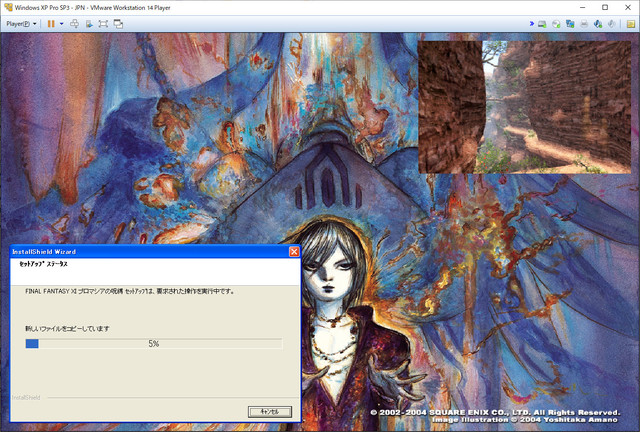Cancel the InstallShield setup
This screenshot has width=640, height=432.
[x=270, y=412]
